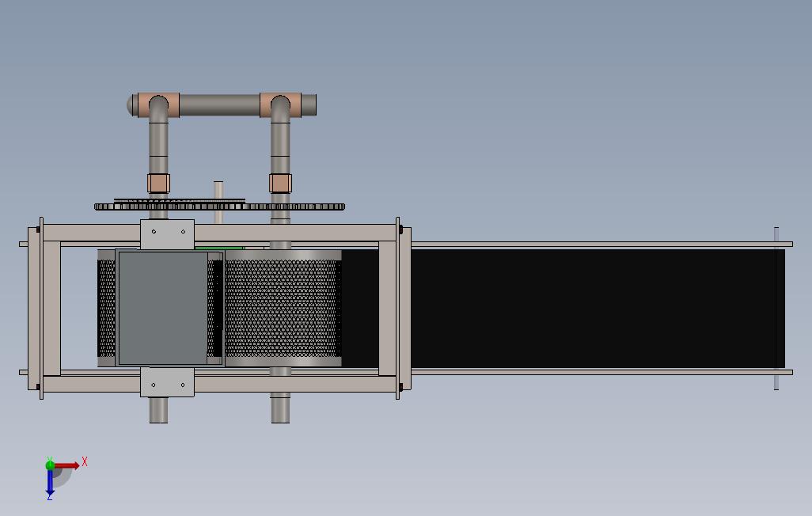
Task: Select the left copper hex coupling nut
Action: point(158,184)
